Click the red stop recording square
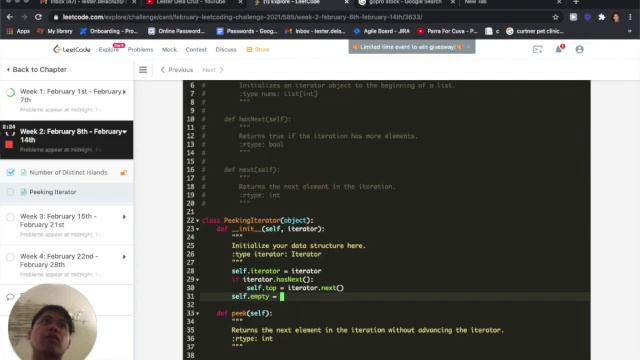Screen dimensions: 640x360 coord(9,144)
